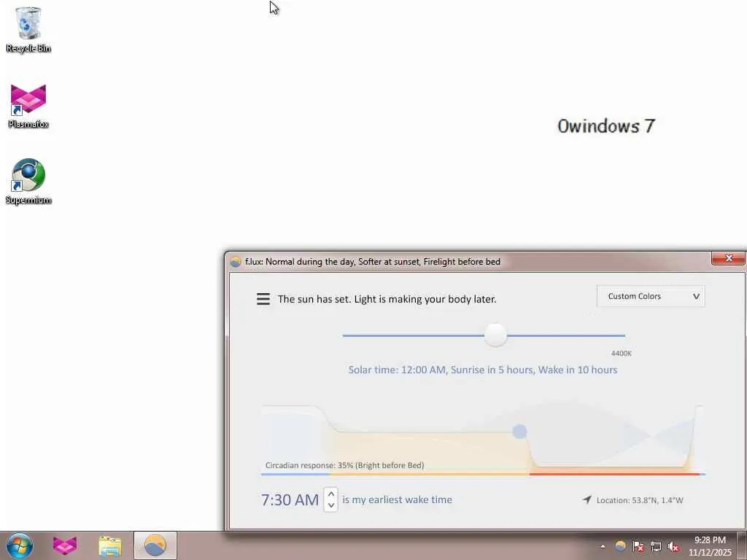Select the Supermium desktop shortcut

click(28, 182)
